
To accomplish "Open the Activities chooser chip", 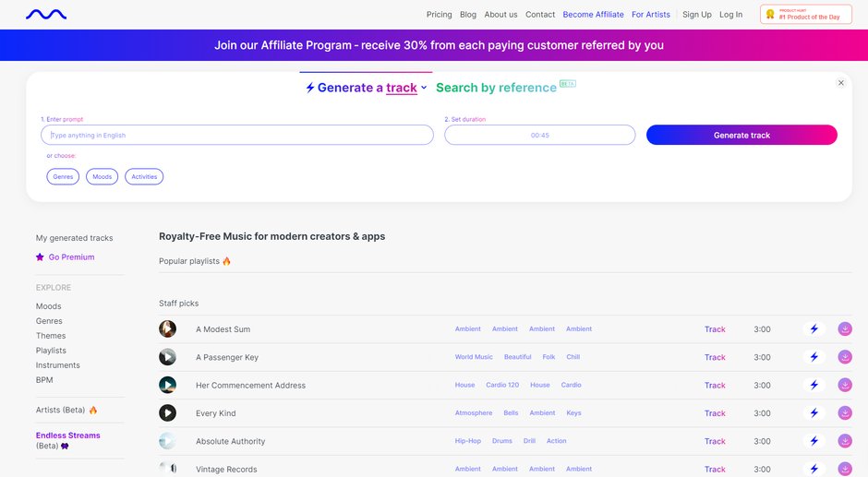I will (x=144, y=176).
